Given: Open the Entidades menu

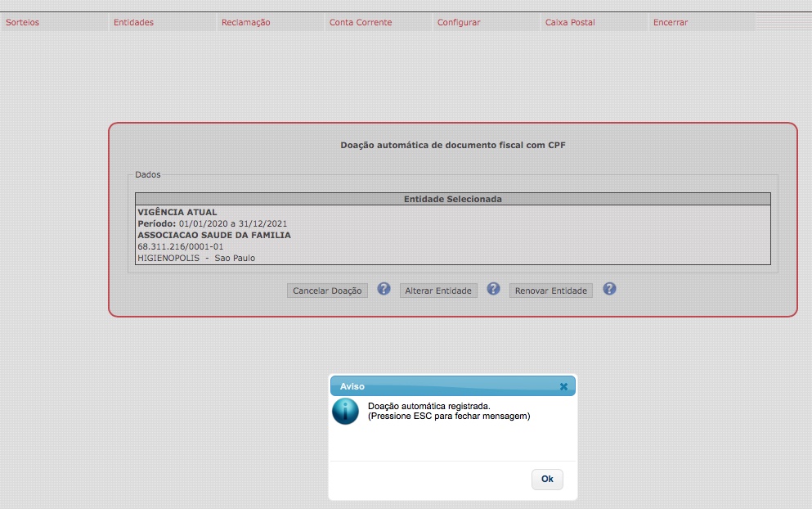Looking at the screenshot, I should tap(133, 22).
